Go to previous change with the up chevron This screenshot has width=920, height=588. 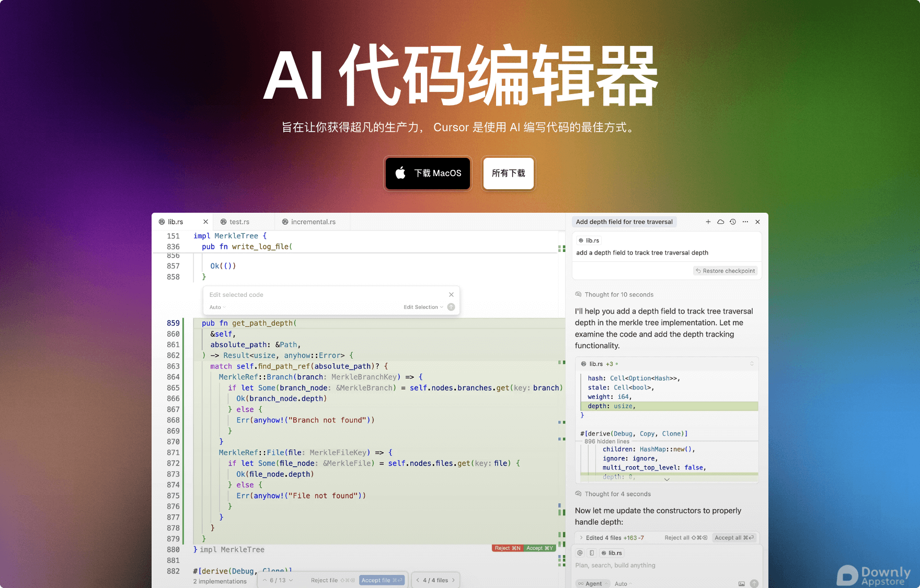tap(265, 580)
